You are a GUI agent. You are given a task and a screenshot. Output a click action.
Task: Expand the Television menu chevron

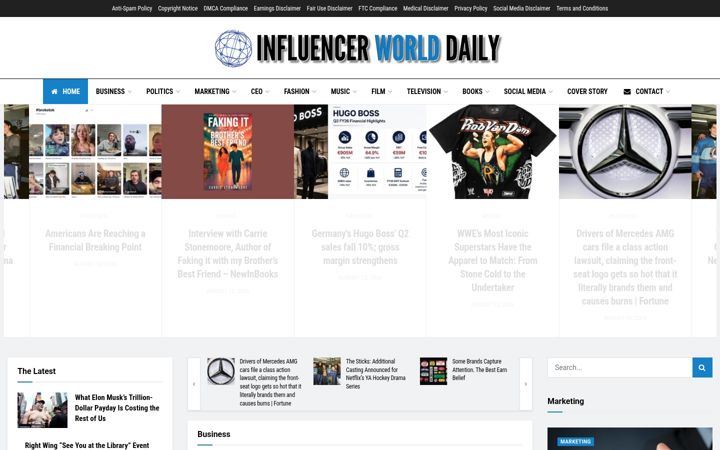(445, 92)
